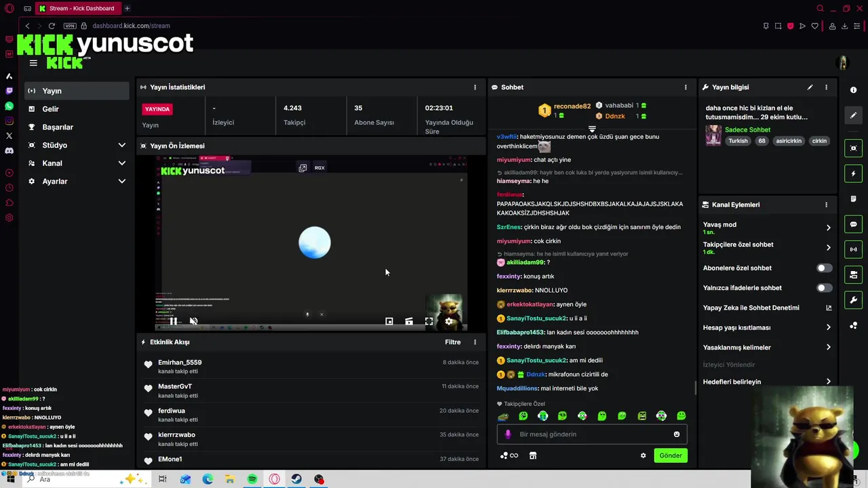Viewport: 868px width, 488px height.
Task: Pop out the stream preview window
Action: (x=302, y=168)
